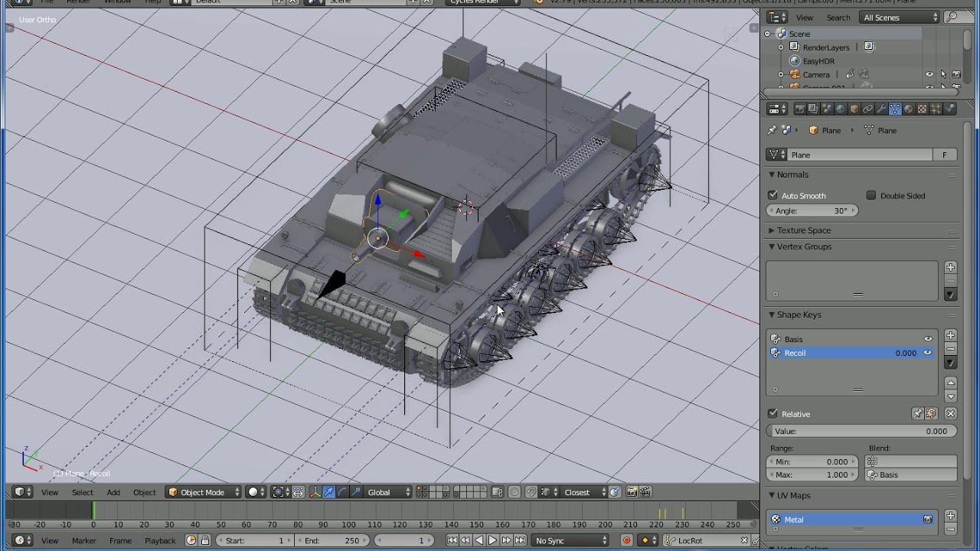Toggle proportional editing circle icon

[x=514, y=492]
